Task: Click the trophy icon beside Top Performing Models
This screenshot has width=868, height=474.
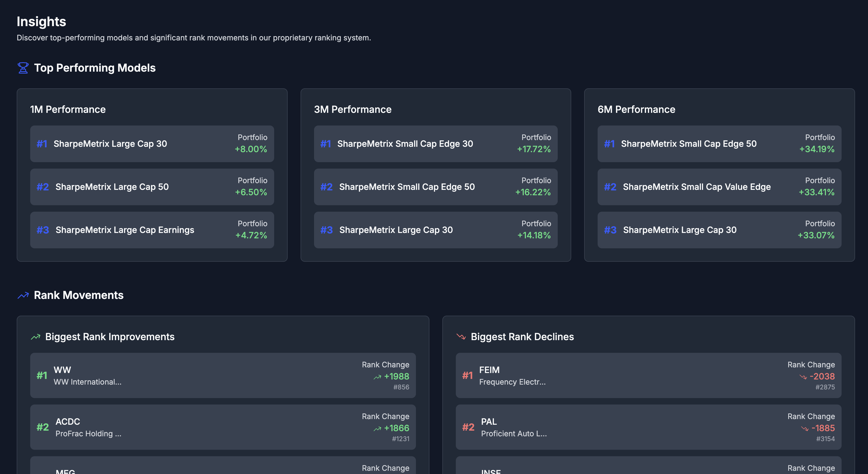Action: (23, 68)
